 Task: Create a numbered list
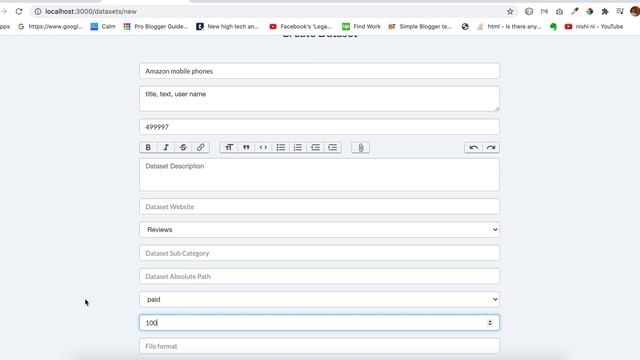(x=298, y=147)
